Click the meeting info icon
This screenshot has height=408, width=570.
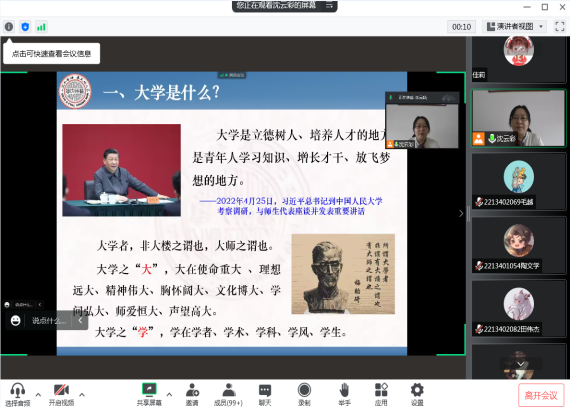(x=9, y=27)
